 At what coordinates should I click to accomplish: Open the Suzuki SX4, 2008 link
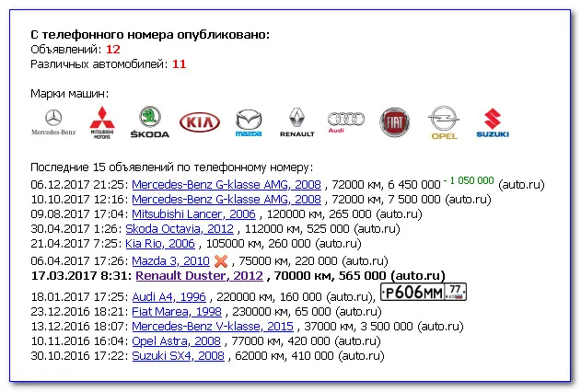(x=178, y=356)
